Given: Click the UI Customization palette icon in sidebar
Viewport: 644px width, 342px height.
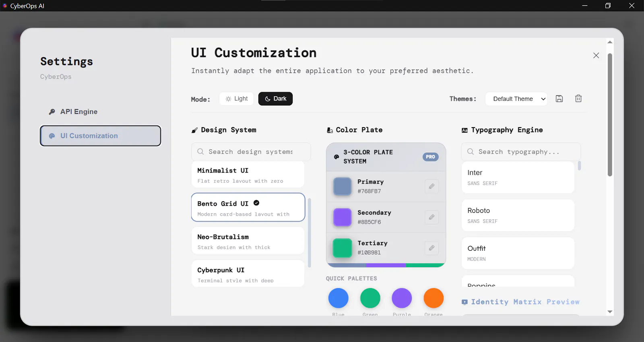Looking at the screenshot, I should click(52, 136).
